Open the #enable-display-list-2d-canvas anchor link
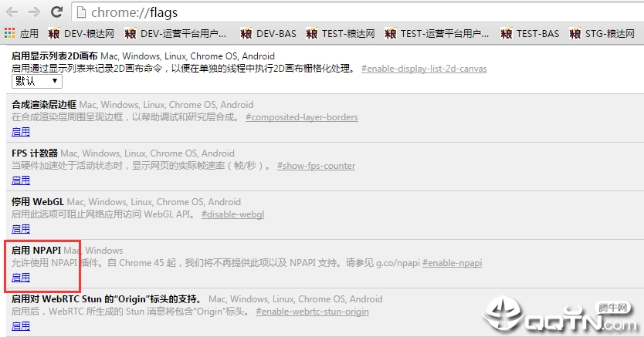 (x=424, y=69)
